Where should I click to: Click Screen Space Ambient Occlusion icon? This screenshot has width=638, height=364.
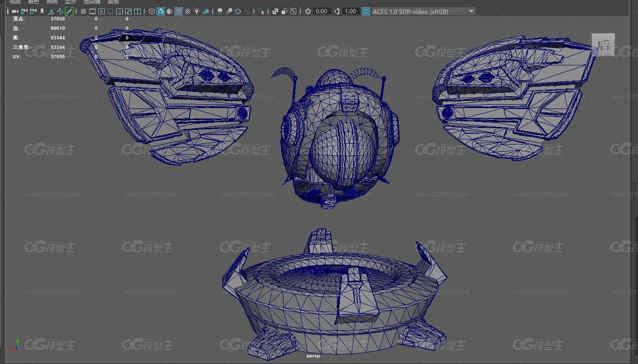point(220,11)
